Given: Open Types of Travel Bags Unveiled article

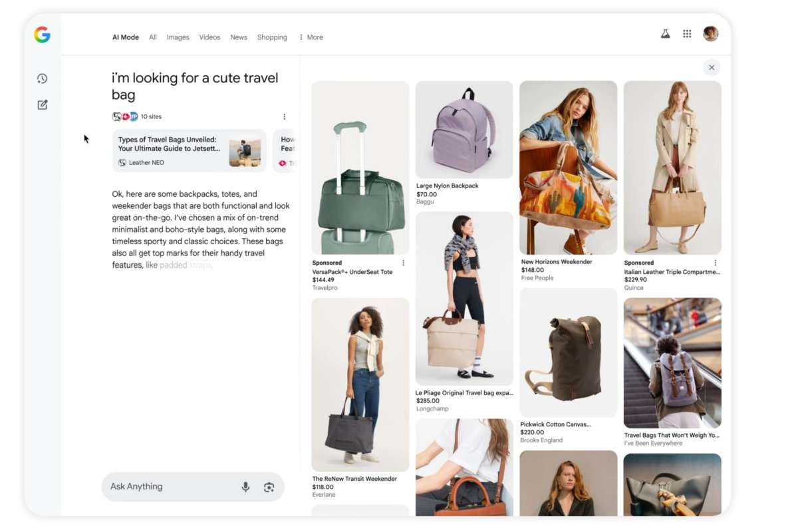Looking at the screenshot, I should tap(190, 151).
